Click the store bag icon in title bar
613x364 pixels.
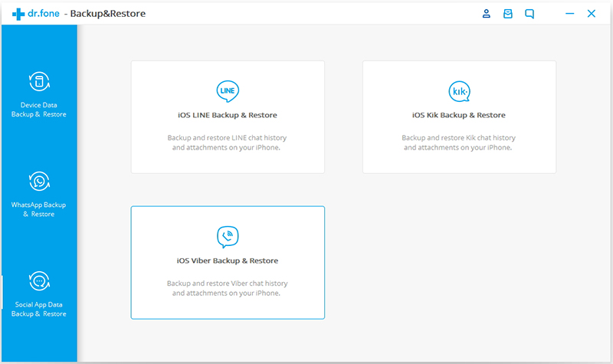(x=507, y=14)
